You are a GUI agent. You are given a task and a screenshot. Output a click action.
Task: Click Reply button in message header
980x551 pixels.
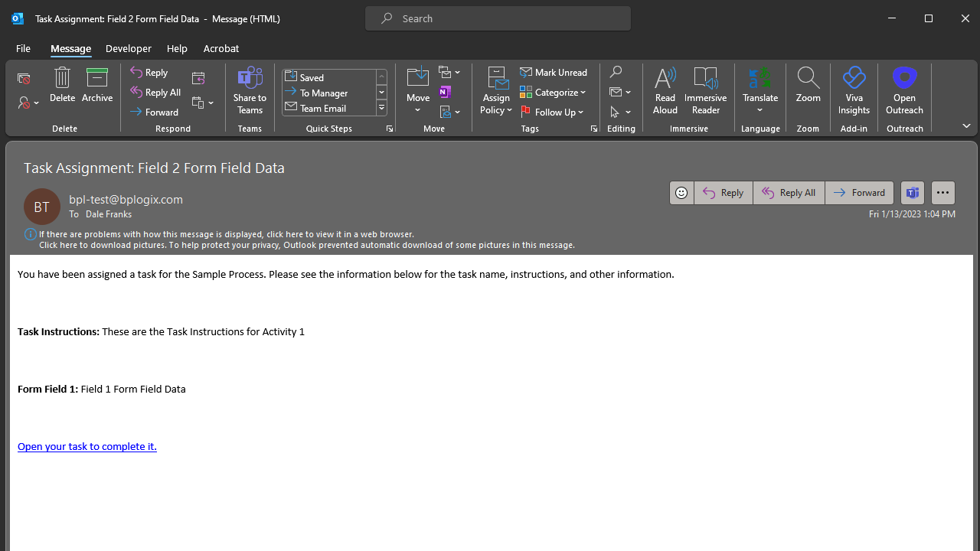(724, 193)
